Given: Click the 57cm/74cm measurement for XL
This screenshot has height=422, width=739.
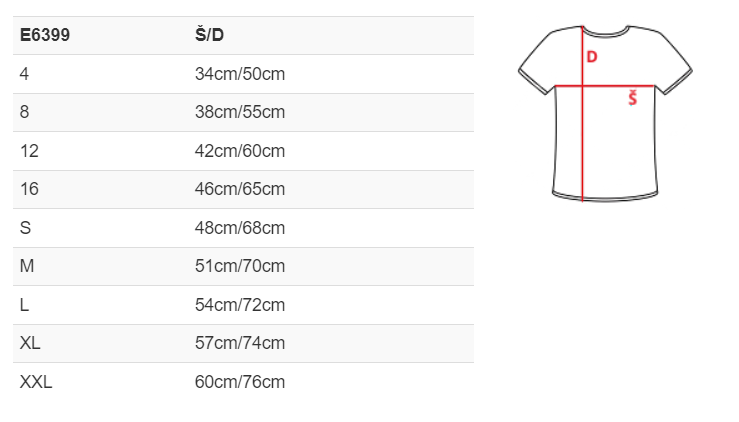Looking at the screenshot, I should [240, 343].
